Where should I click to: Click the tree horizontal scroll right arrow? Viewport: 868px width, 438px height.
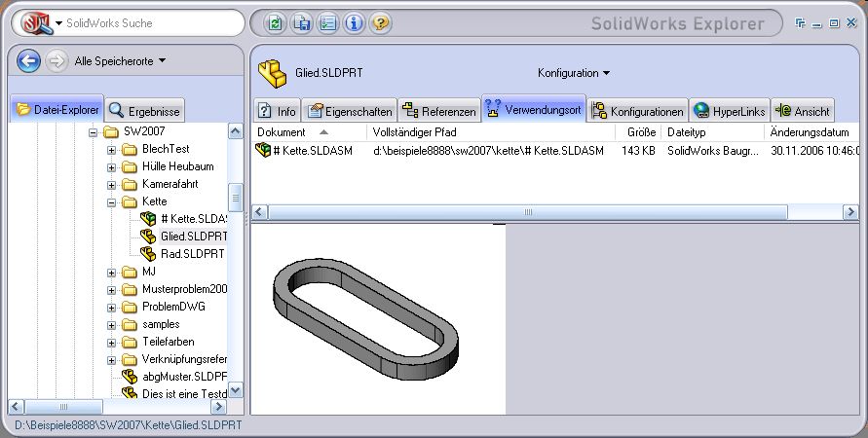click(218, 407)
